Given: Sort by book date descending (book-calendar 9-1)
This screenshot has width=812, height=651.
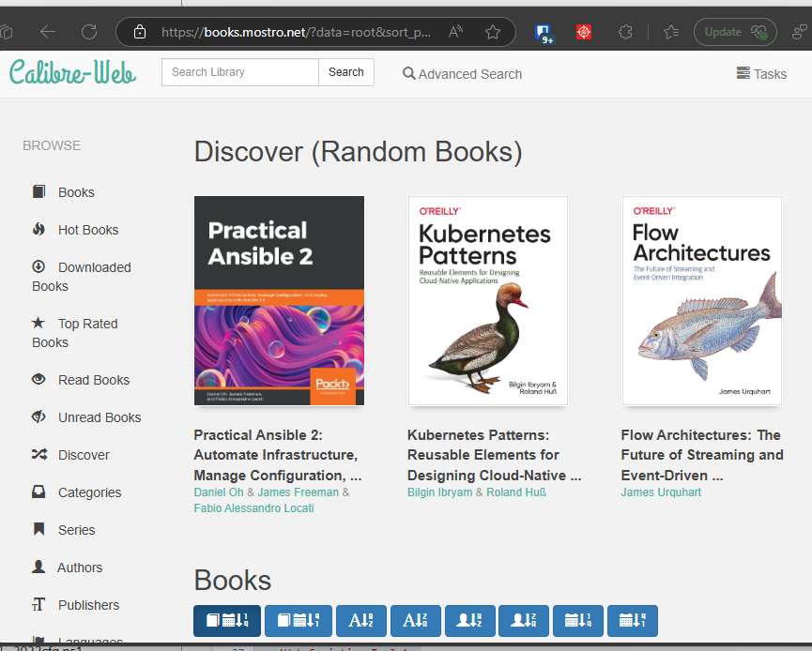Looking at the screenshot, I should click(x=299, y=620).
